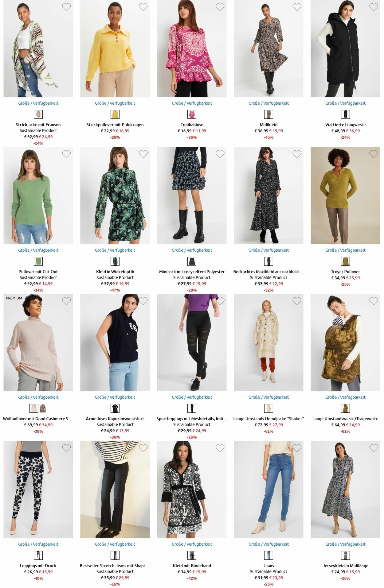Image resolution: width=384 pixels, height=588 pixels.
Task: Open Minirock mit recyceltem Polyester title
Action: [x=192, y=272]
